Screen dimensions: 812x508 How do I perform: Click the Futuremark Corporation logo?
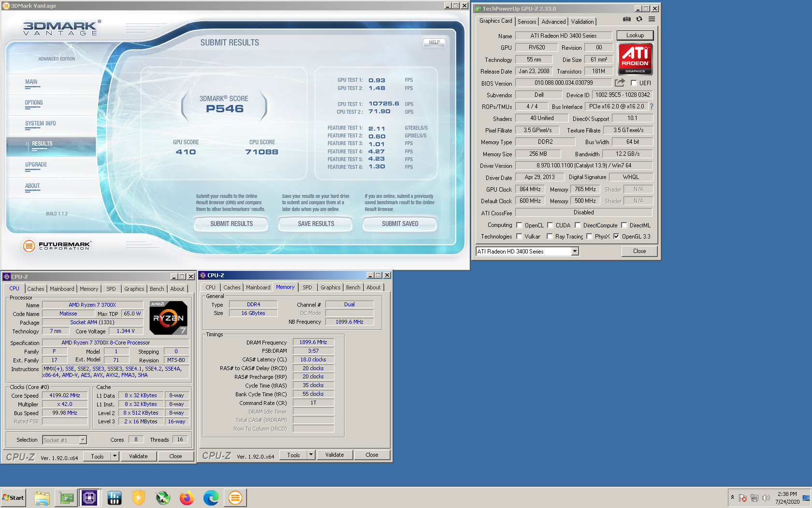point(57,246)
